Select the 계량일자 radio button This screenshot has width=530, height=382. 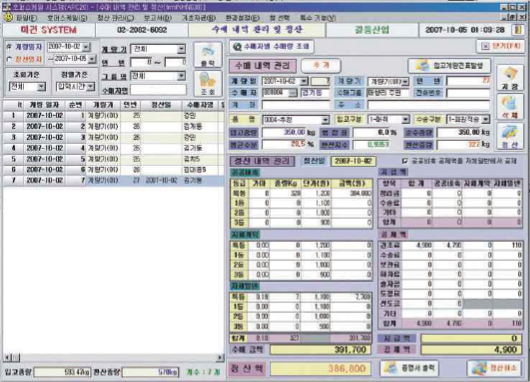click(x=9, y=47)
